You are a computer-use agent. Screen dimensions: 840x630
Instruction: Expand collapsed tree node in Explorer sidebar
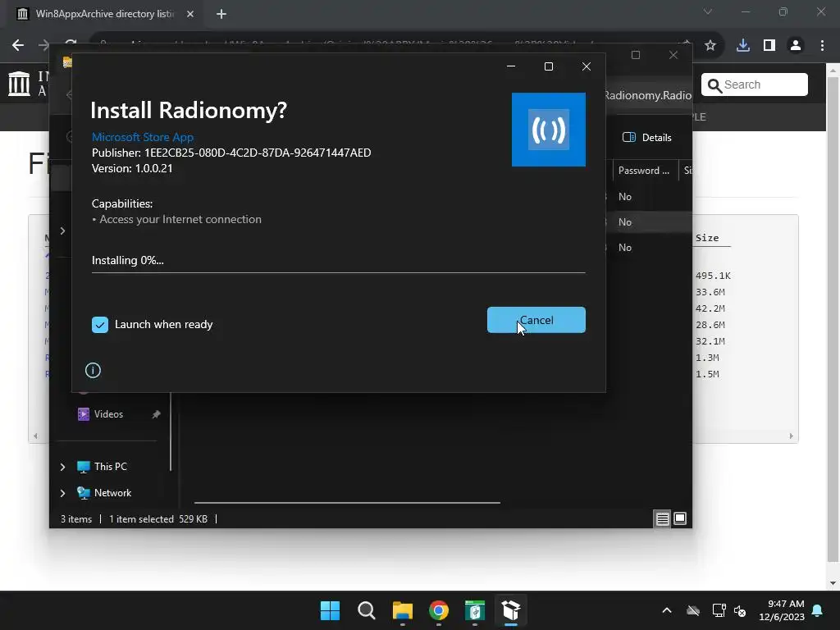click(x=62, y=231)
